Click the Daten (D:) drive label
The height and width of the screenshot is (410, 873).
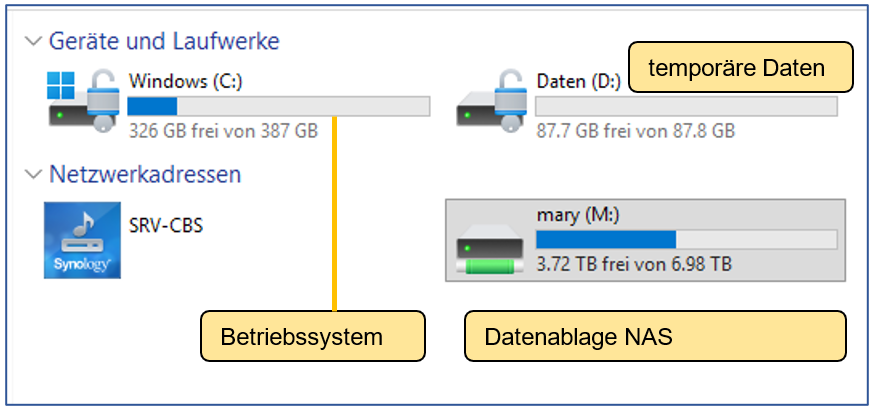pyautogui.click(x=578, y=80)
